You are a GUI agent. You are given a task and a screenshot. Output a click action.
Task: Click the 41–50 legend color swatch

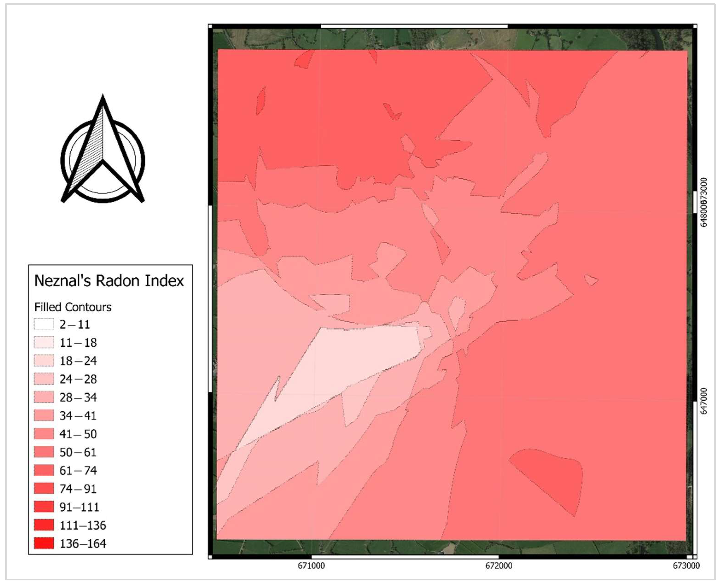pyautogui.click(x=44, y=434)
